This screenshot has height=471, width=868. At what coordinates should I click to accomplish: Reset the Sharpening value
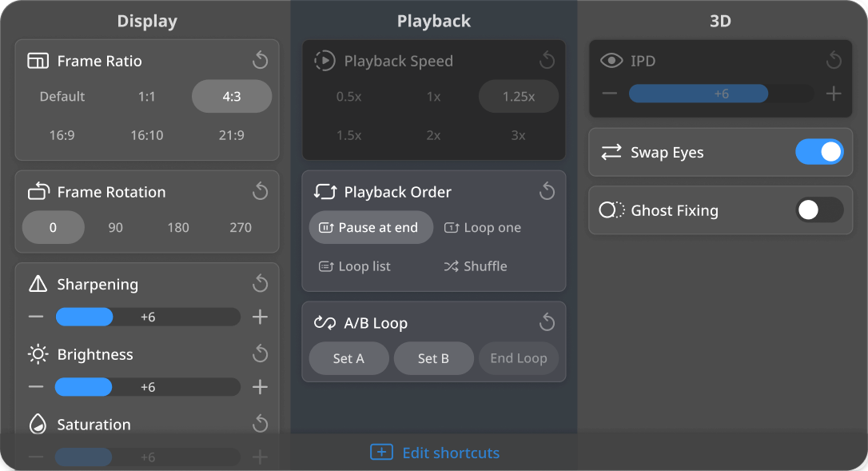click(261, 284)
